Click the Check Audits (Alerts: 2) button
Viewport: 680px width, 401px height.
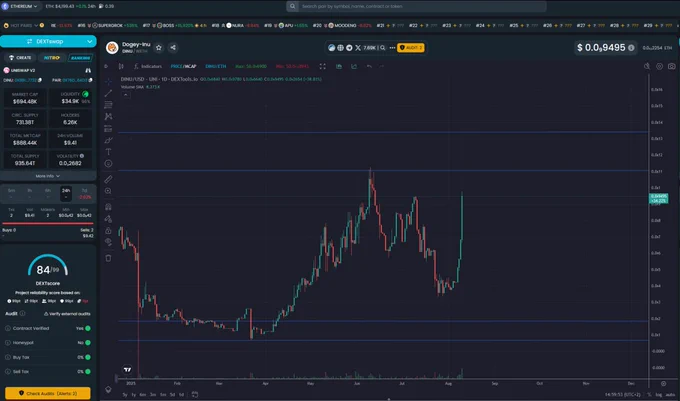[48, 393]
